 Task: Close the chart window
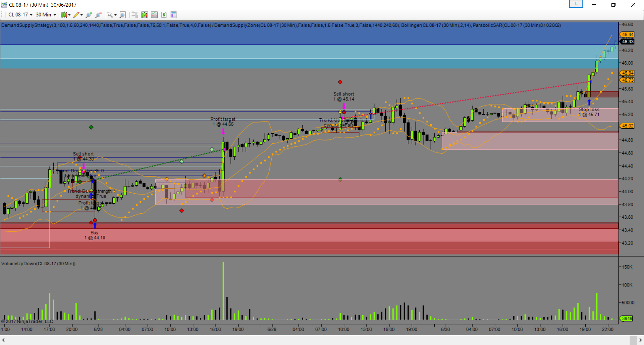(x=633, y=5)
